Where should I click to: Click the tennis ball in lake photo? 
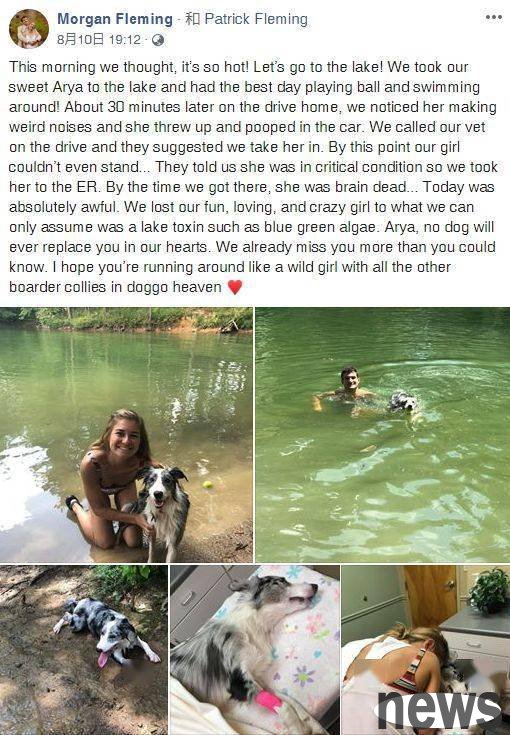[x=207, y=485]
